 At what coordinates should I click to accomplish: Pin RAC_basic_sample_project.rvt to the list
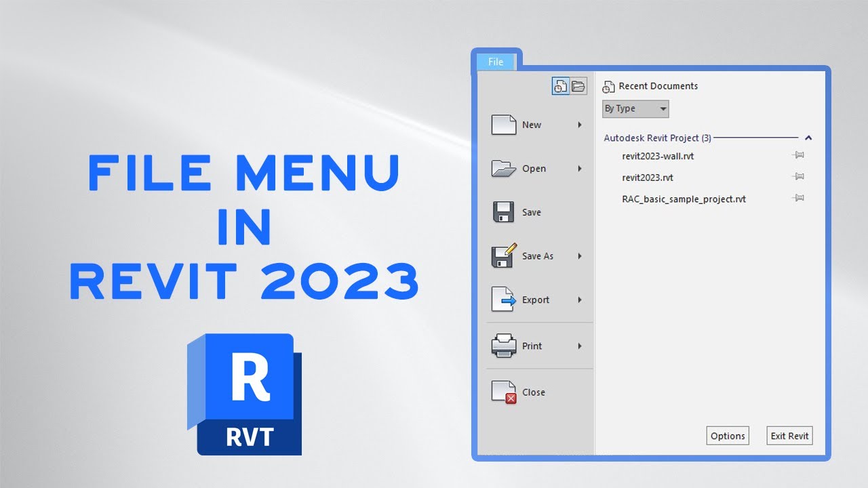point(799,199)
